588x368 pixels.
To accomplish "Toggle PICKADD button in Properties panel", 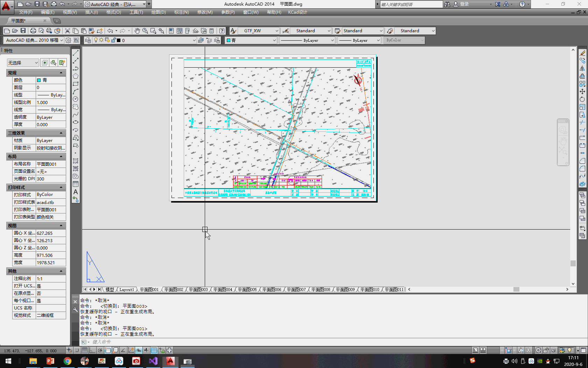I will click(45, 63).
